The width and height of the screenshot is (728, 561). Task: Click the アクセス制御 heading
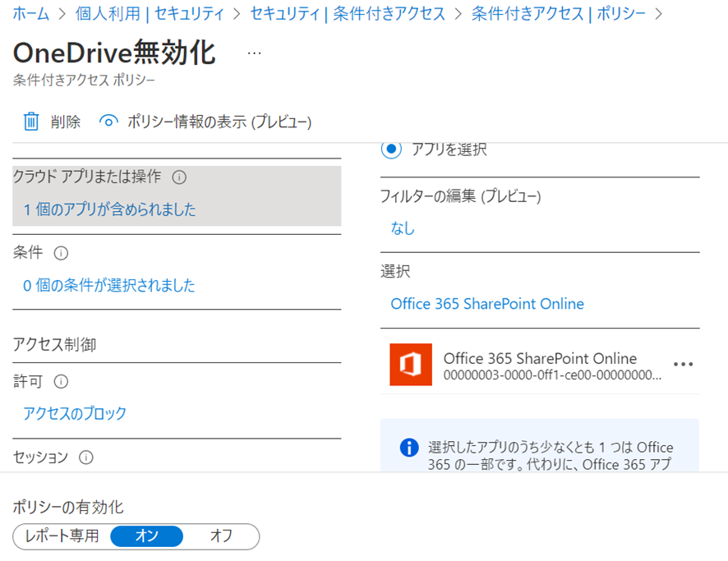pyautogui.click(x=54, y=345)
